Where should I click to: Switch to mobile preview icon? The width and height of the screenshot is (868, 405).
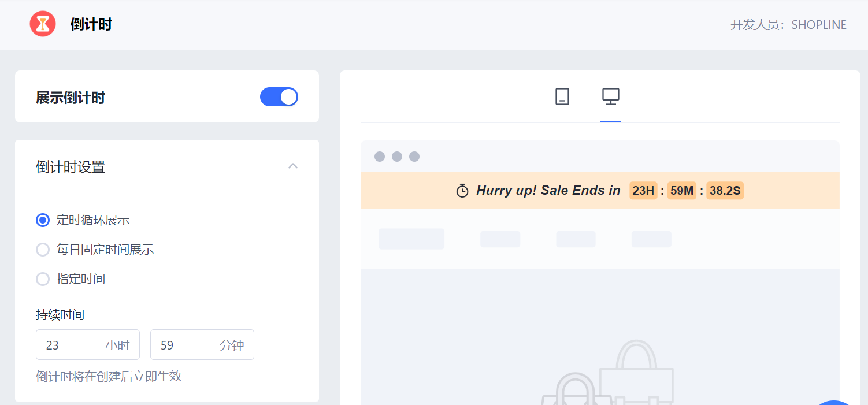(562, 96)
